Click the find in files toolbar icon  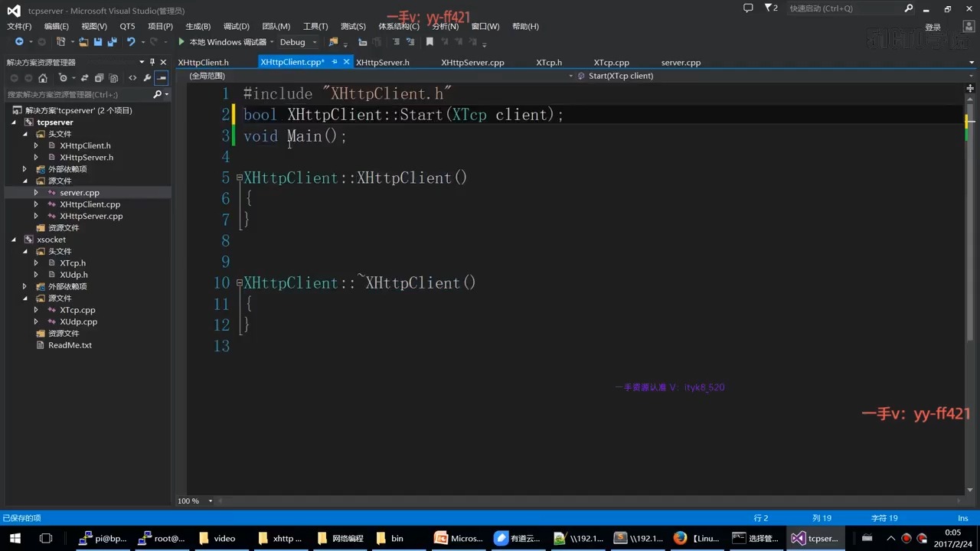pyautogui.click(x=333, y=42)
